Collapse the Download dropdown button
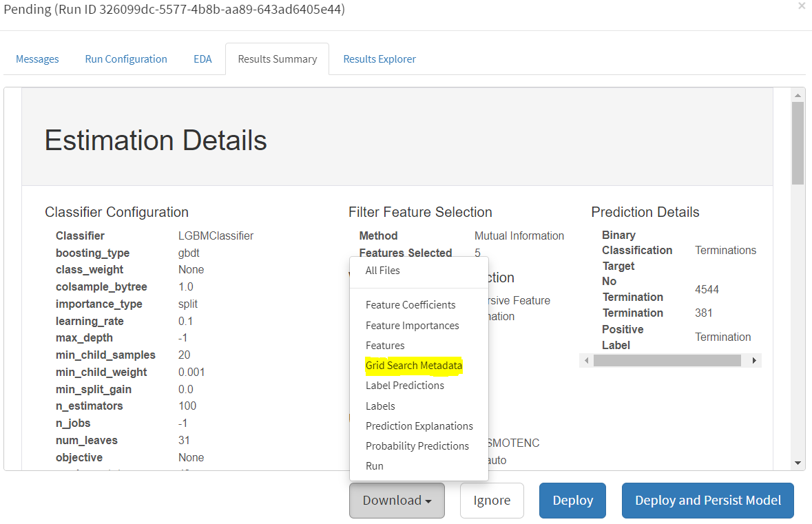The width and height of the screenshot is (812, 524). tap(397, 501)
